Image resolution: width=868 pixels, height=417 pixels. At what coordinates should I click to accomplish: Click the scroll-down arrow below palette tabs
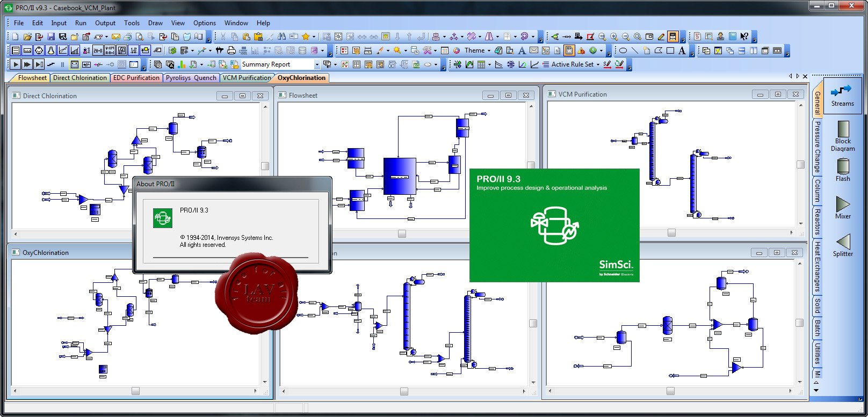click(x=816, y=390)
